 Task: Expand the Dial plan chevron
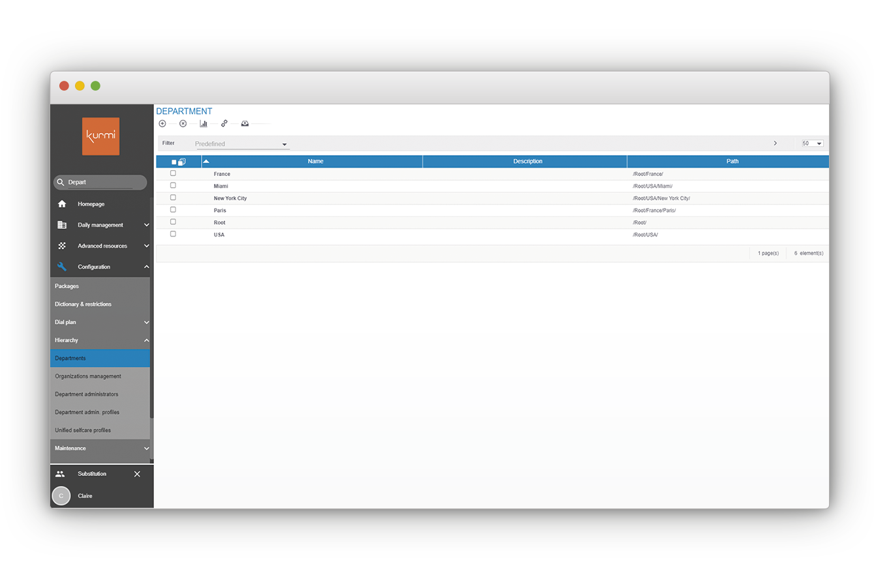[146, 322]
